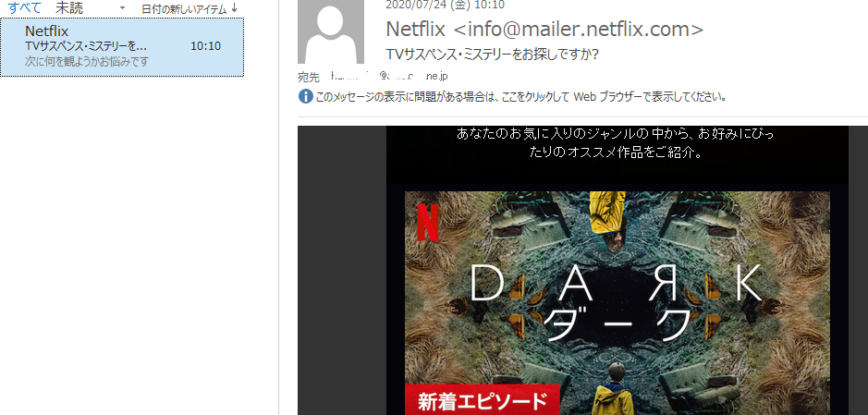Switch to the 未読 unread filter
Screen dimensions: 868x415
click(x=69, y=7)
